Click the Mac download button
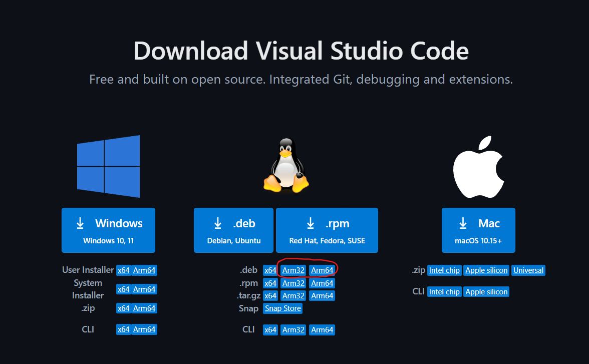Image resolution: width=589 pixels, height=364 pixels. click(x=478, y=230)
